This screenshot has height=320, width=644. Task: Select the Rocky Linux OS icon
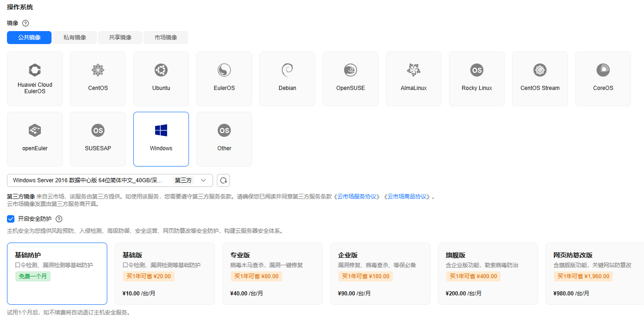(477, 70)
